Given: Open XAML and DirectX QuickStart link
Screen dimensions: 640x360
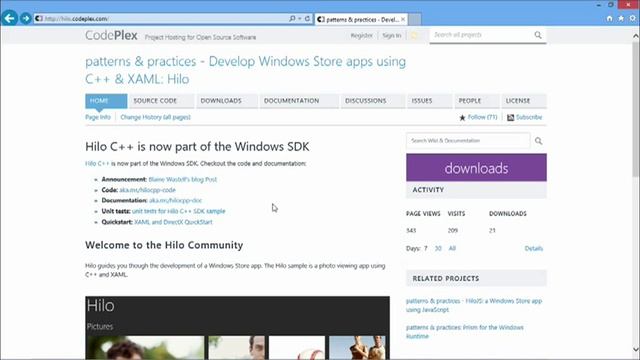Looking at the screenshot, I should (173, 222).
